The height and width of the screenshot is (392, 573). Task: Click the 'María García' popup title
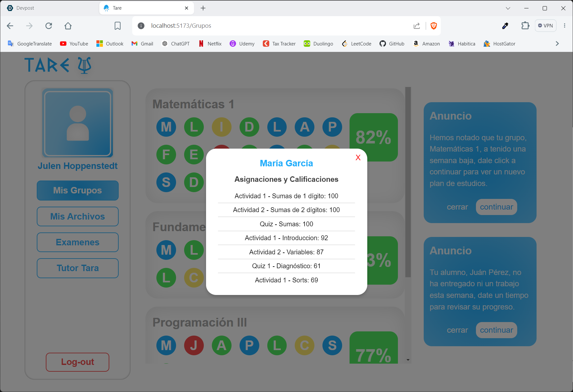coord(286,163)
